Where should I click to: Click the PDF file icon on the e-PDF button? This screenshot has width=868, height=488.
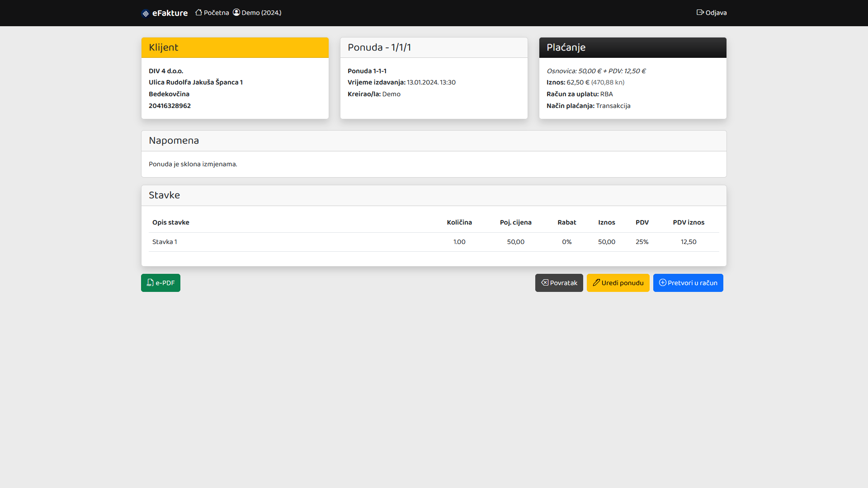pos(150,283)
